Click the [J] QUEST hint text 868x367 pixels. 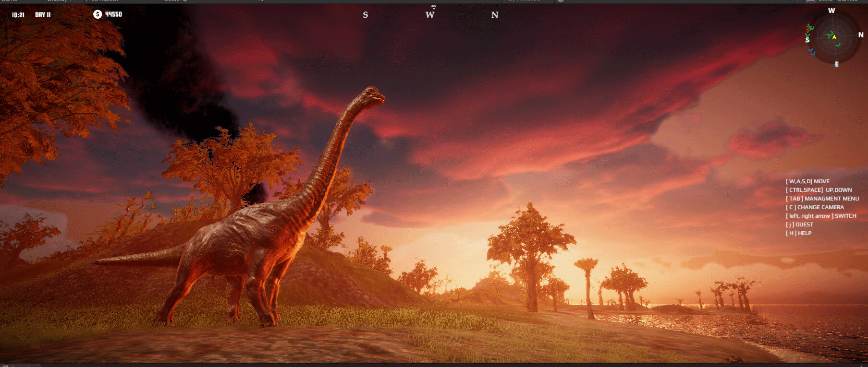coord(799,225)
